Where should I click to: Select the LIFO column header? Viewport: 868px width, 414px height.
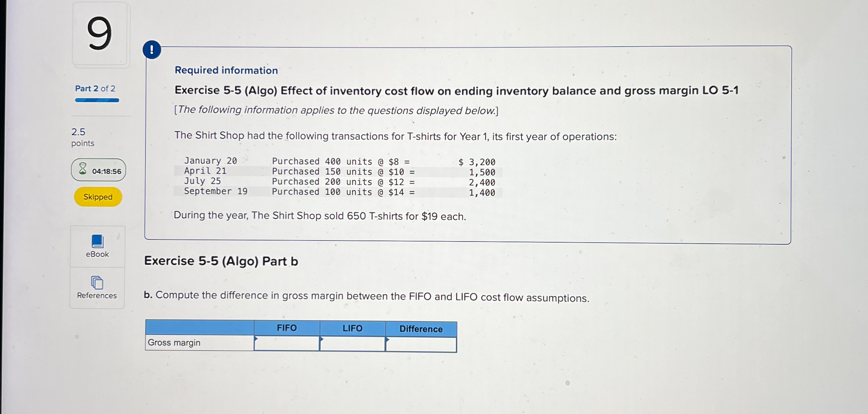[352, 328]
